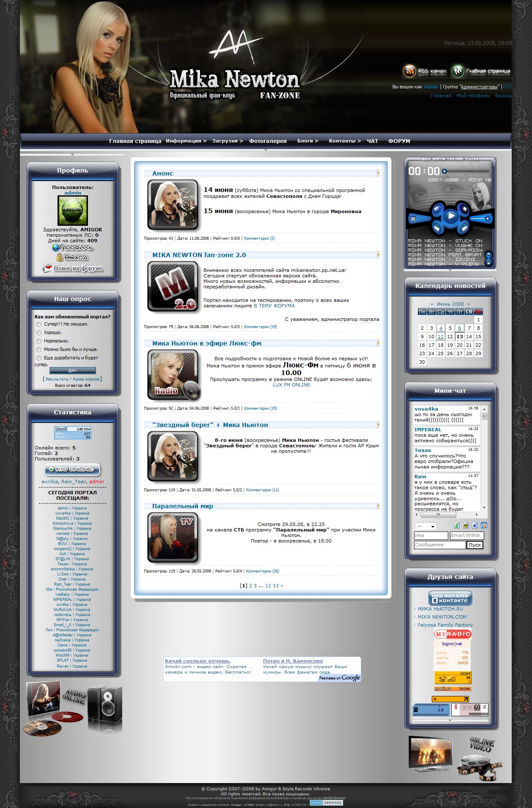Open Кто ONLINE button
The width and height of the screenshot is (532, 808).
(x=72, y=469)
